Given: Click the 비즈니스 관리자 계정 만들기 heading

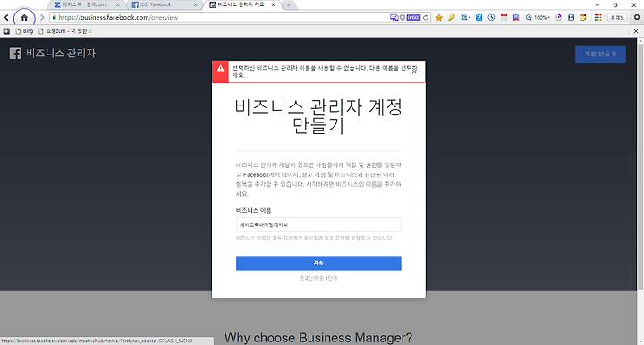Looking at the screenshot, I should click(x=318, y=116).
